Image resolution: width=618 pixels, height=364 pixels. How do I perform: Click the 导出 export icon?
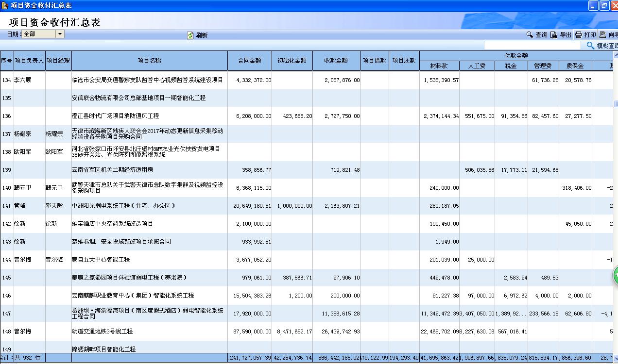(x=554, y=35)
